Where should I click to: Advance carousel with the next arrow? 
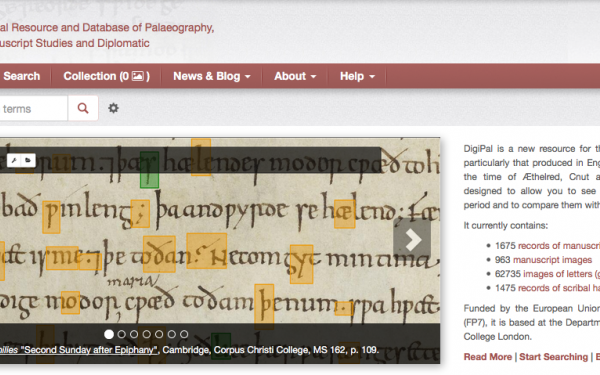point(412,240)
